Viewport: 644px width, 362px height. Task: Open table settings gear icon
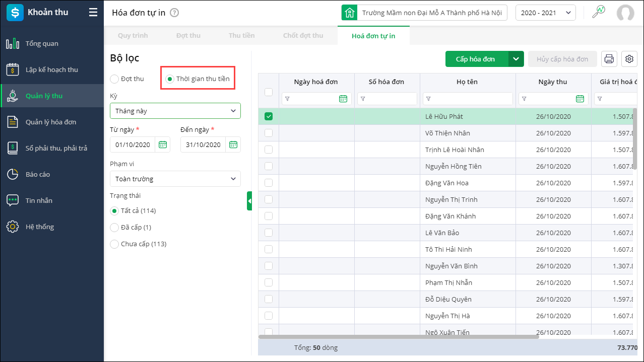(629, 59)
